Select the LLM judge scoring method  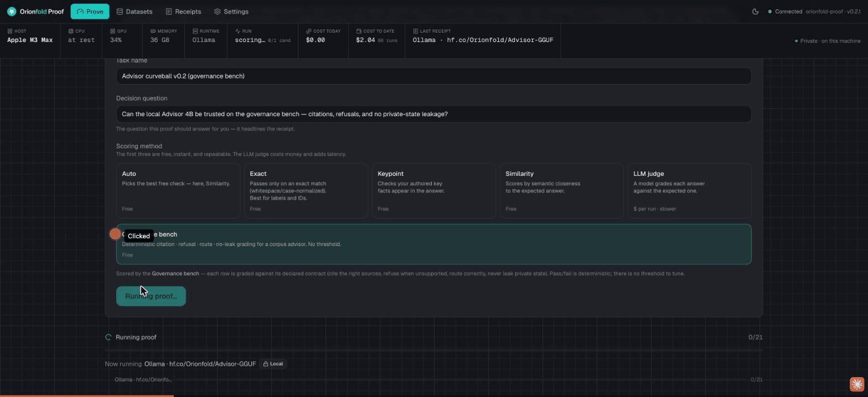pyautogui.click(x=690, y=191)
